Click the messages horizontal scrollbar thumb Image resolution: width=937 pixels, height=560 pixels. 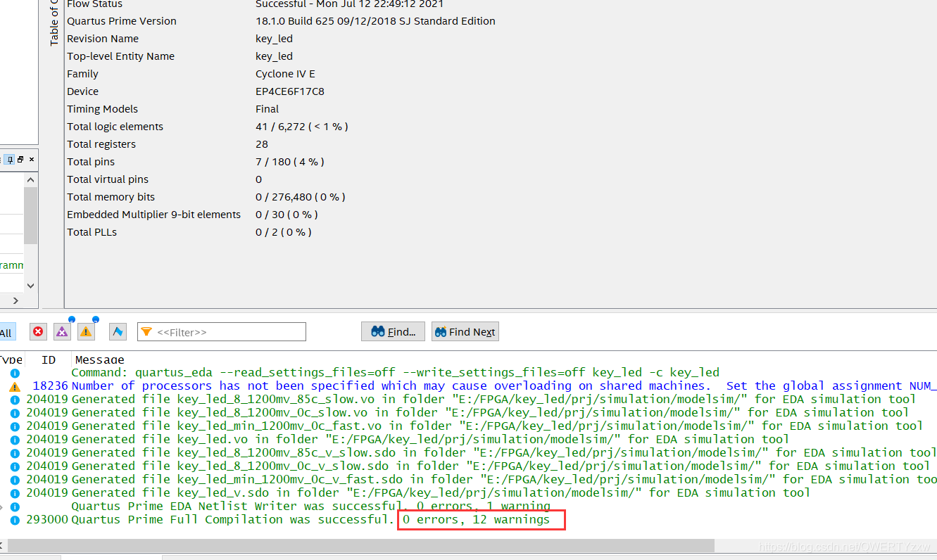click(x=360, y=546)
